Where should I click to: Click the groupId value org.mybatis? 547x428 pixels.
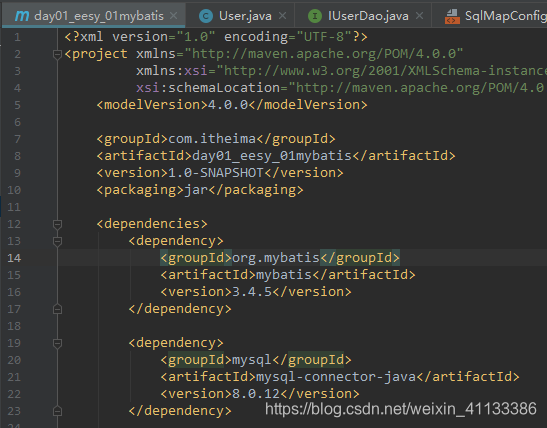[x=276, y=258]
